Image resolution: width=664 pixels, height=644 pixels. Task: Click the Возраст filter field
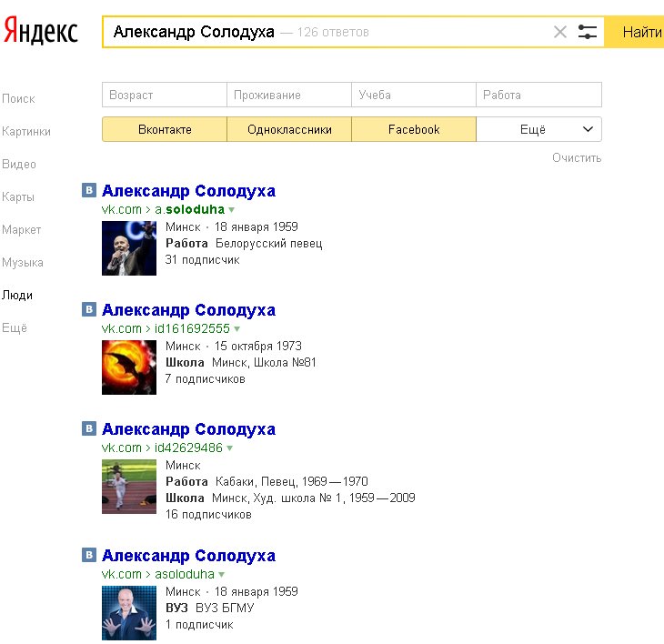(x=165, y=95)
